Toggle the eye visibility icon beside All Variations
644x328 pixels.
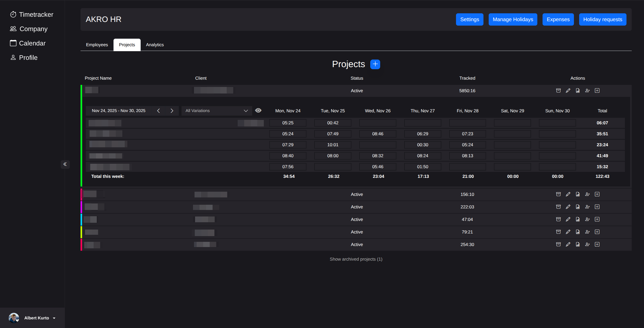pos(258,110)
